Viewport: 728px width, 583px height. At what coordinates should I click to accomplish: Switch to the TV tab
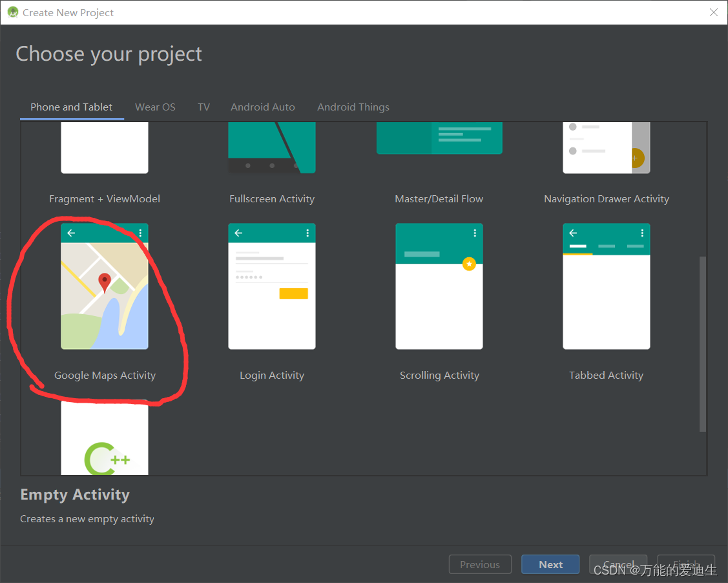(x=203, y=107)
